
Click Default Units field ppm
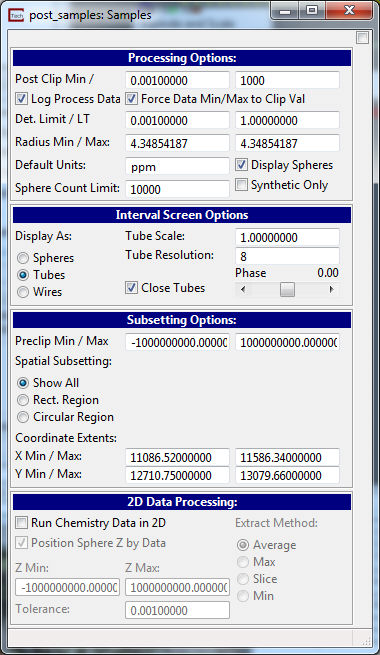coord(177,166)
